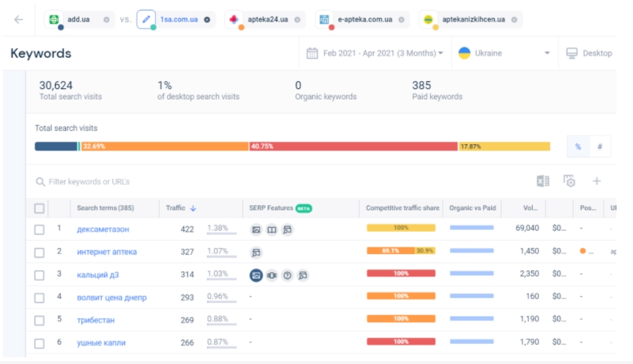The height and width of the screenshot is (364, 633).
Task: Click the plus add icon
Action: click(596, 181)
